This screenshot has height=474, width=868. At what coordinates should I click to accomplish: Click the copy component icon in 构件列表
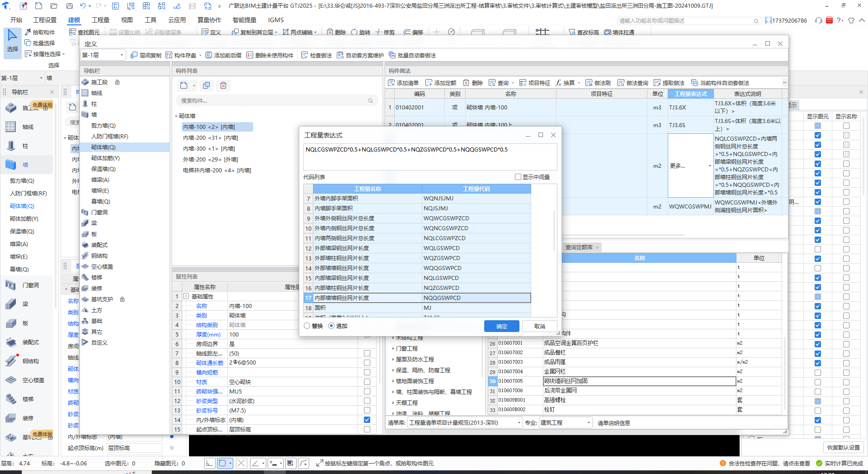207,85
